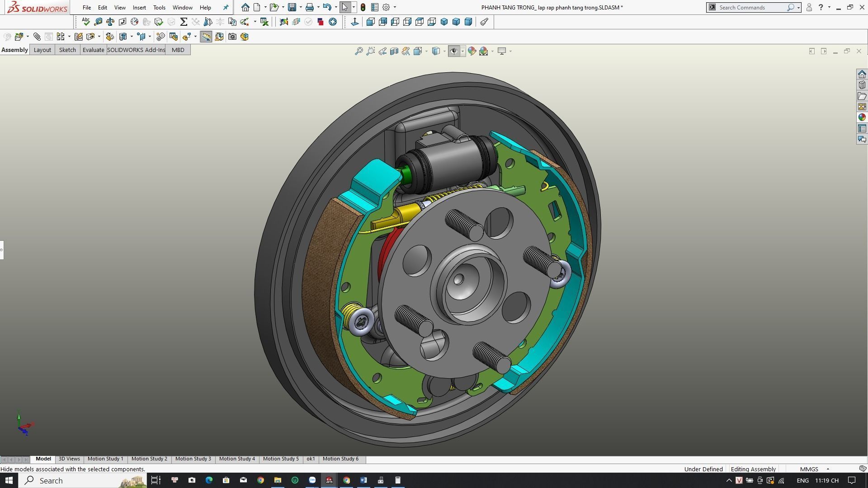
Task: Open the Insert menu
Action: tap(139, 7)
